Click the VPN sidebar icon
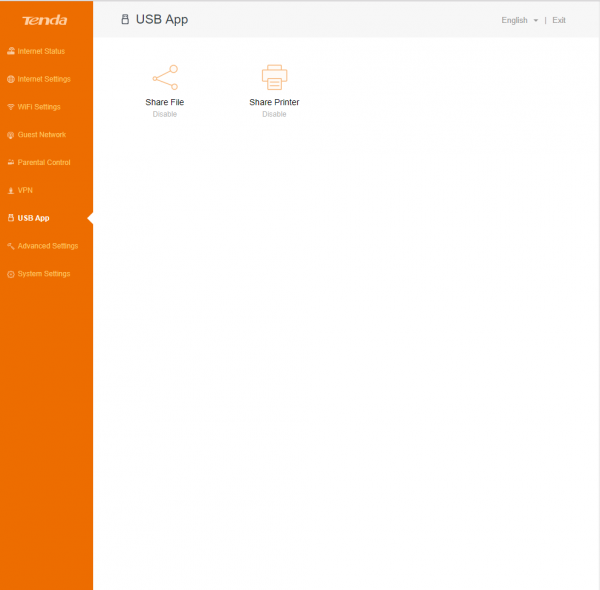The height and width of the screenshot is (590, 600). (x=11, y=191)
